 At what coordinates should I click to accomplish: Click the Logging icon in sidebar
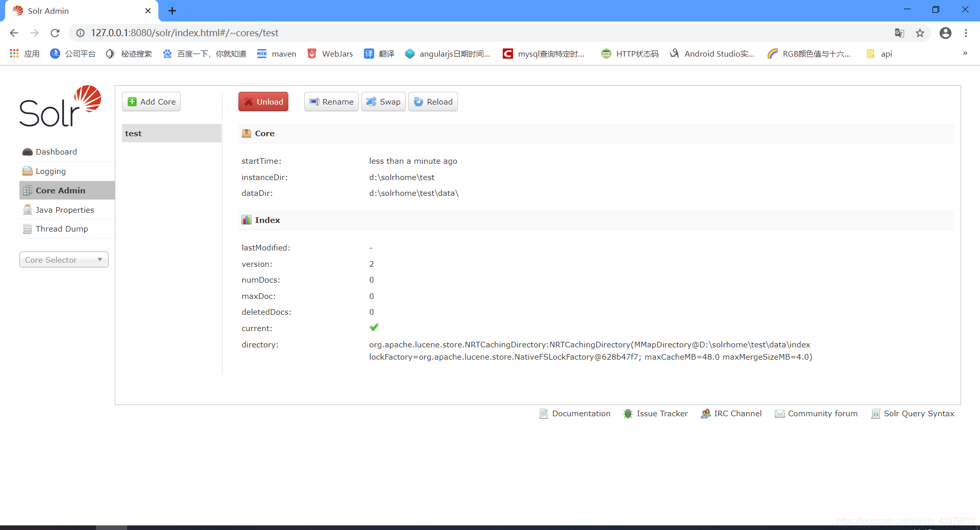(28, 171)
